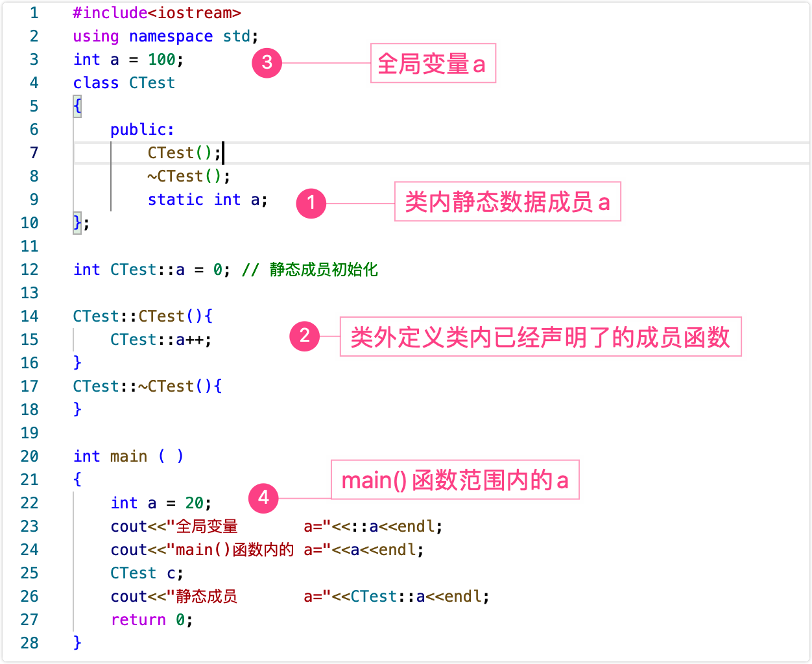Place cursor on 'int a = 100;' line

pyautogui.click(x=128, y=60)
